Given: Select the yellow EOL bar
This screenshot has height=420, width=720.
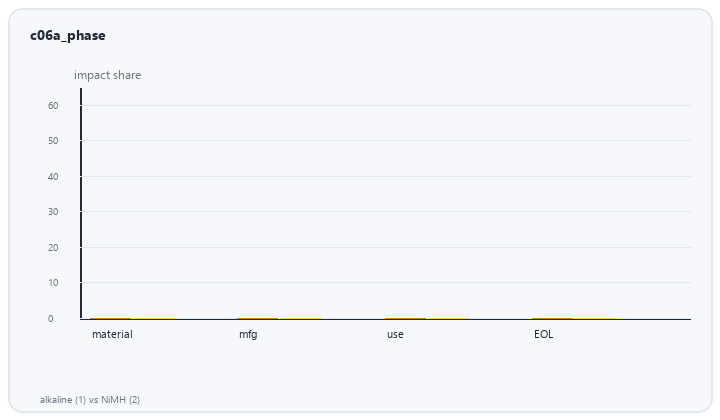Looking at the screenshot, I should point(596,319).
